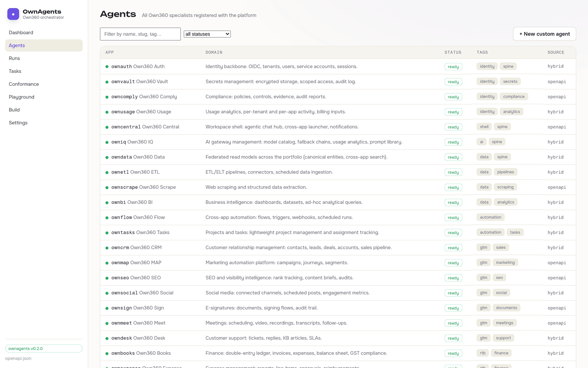
Task: Open owncentral Own360 Central agent
Action: pyautogui.click(x=145, y=127)
